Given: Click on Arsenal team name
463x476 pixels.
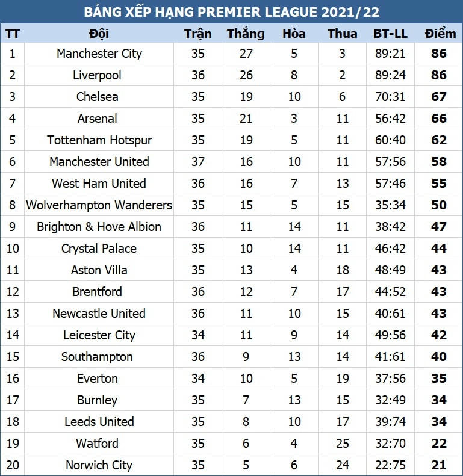Looking at the screenshot, I should pyautogui.click(x=98, y=119).
